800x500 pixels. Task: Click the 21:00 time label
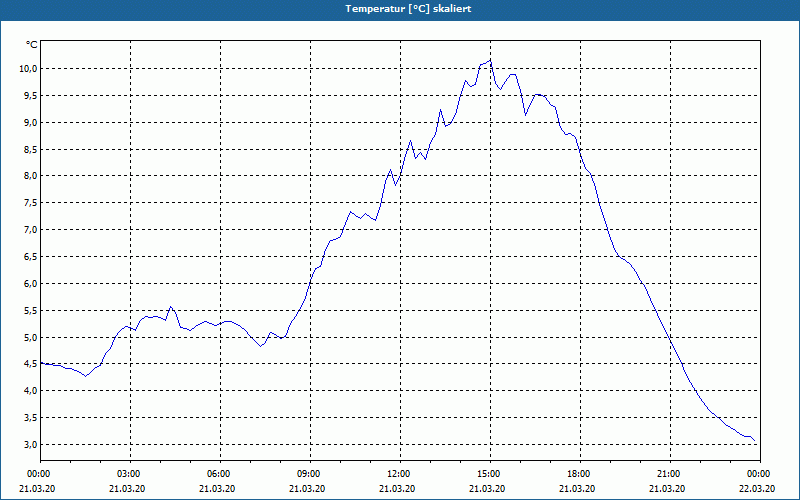click(670, 474)
